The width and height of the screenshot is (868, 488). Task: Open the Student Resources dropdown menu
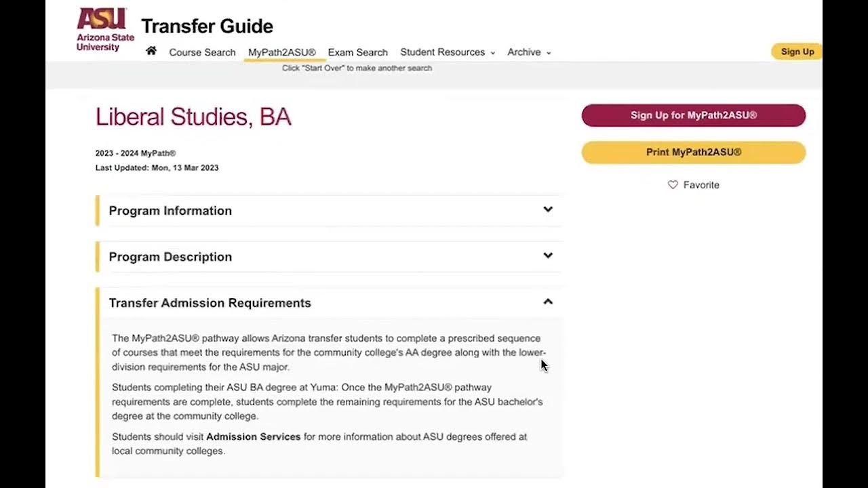448,52
